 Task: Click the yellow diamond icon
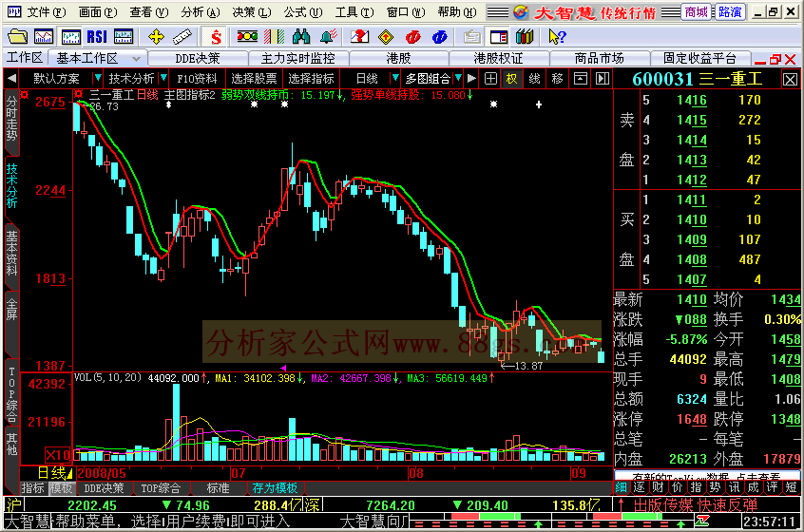386,37
